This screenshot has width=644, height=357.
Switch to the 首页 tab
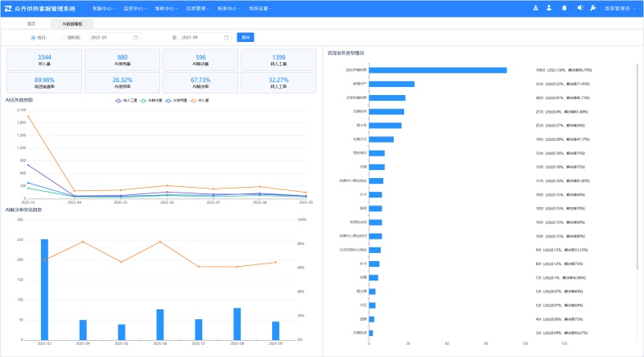click(31, 24)
